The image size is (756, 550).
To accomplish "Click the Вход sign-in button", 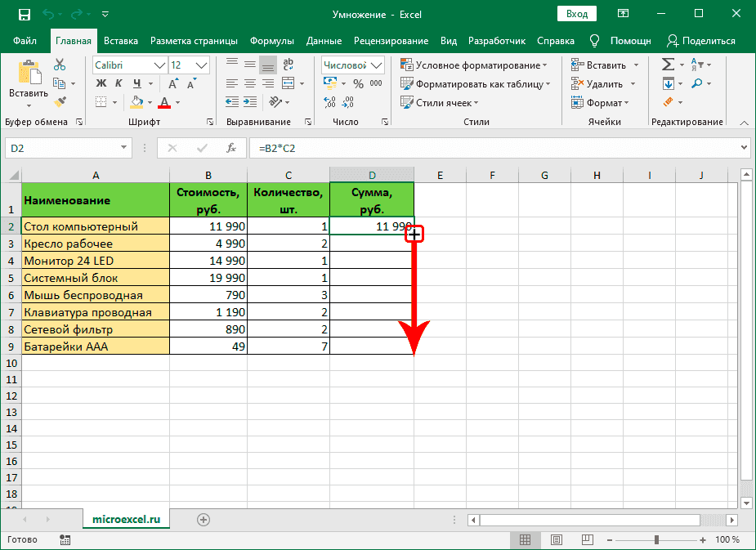I will pyautogui.click(x=577, y=14).
